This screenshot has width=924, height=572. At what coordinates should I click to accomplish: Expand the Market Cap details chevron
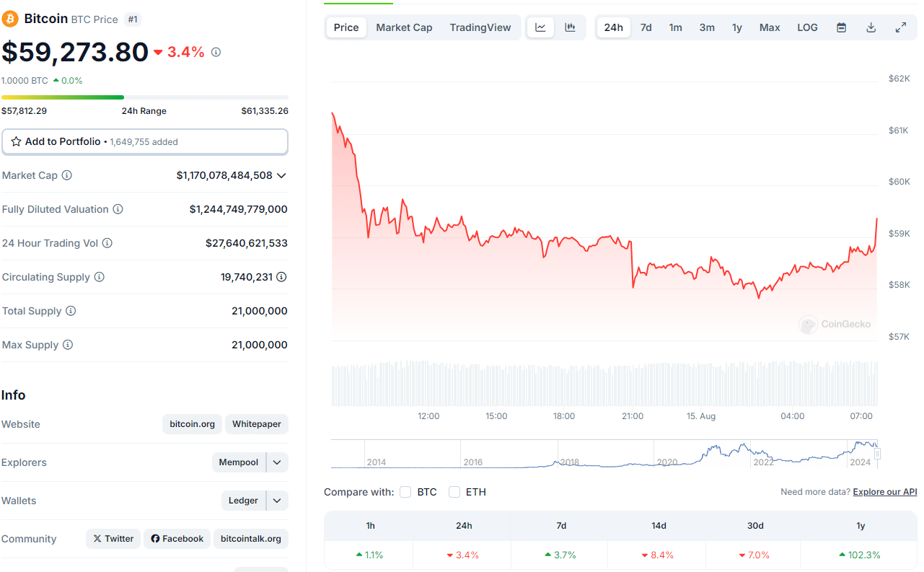click(281, 175)
